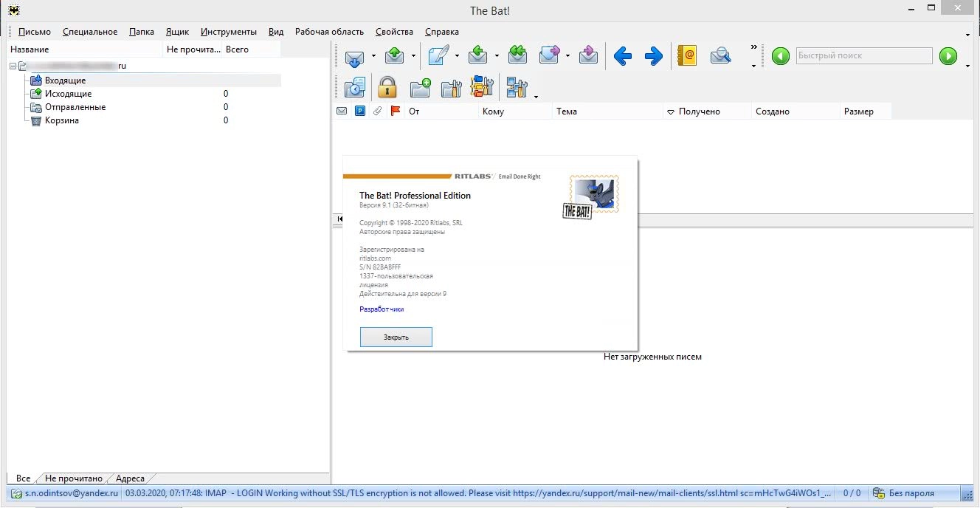The width and height of the screenshot is (980, 508).
Task: Click the account properties tools icon
Action: pos(517,88)
